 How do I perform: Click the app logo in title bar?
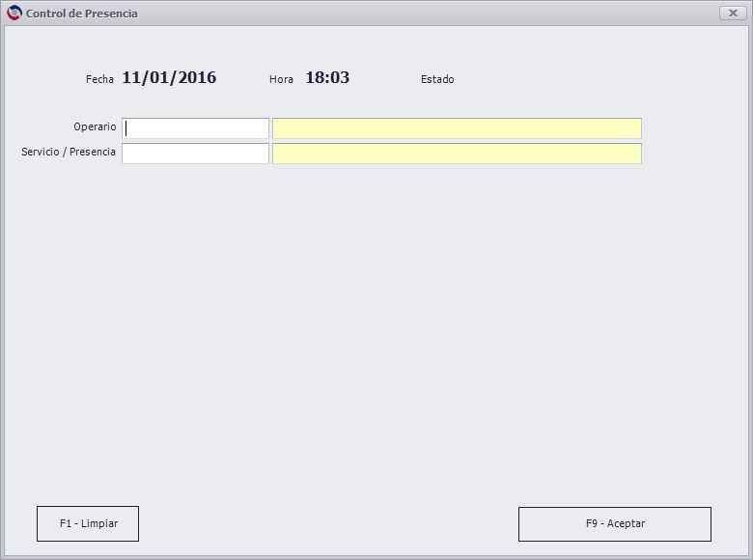pos(14,13)
